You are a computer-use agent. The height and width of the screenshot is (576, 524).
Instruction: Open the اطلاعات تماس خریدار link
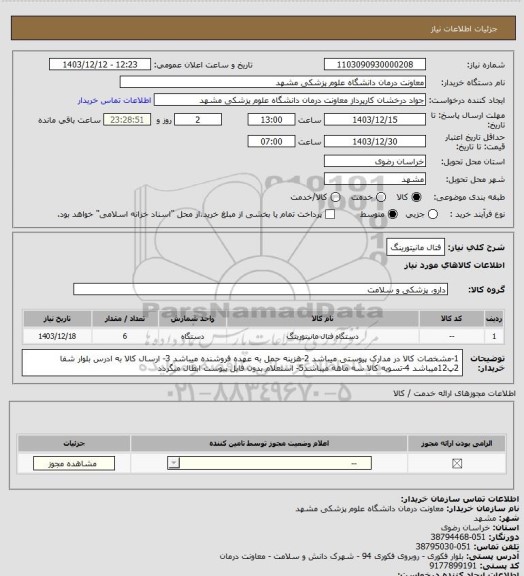click(114, 100)
